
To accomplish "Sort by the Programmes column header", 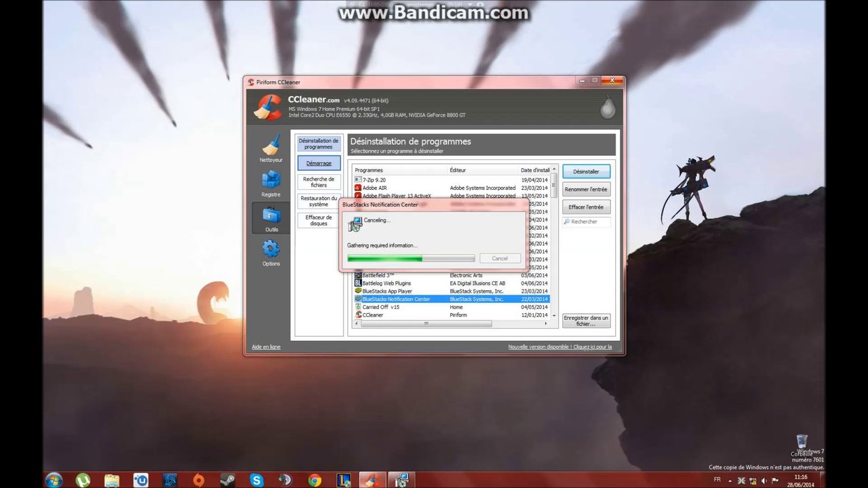I will pos(400,170).
